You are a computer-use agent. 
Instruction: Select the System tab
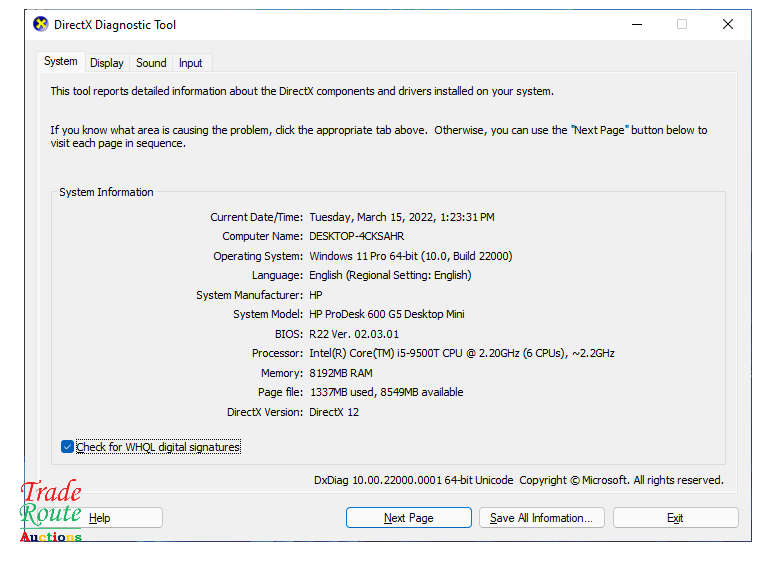[x=60, y=62]
